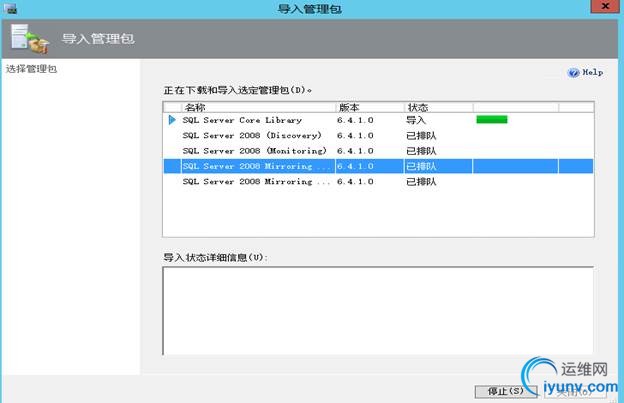Click 已排队 status of the Discovery row

point(421,135)
